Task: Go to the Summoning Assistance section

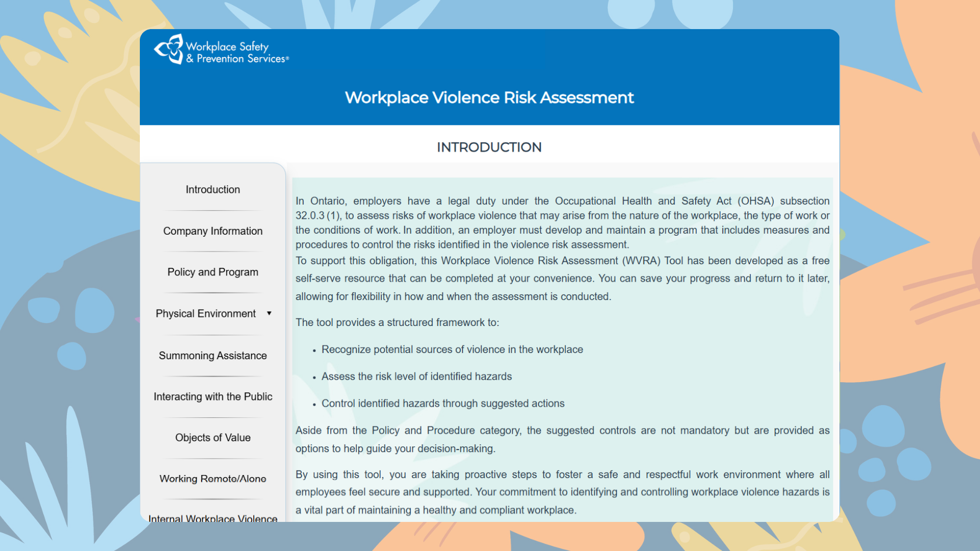Action: (212, 355)
